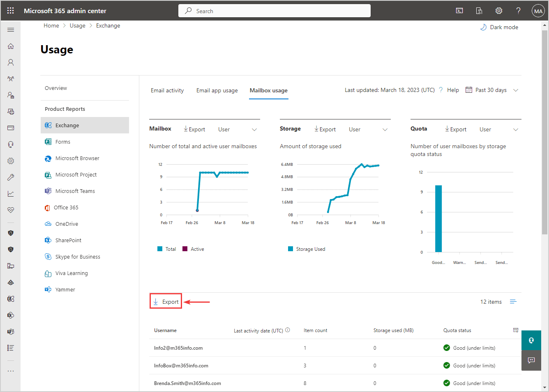Toggle the table column options icon

click(515, 330)
